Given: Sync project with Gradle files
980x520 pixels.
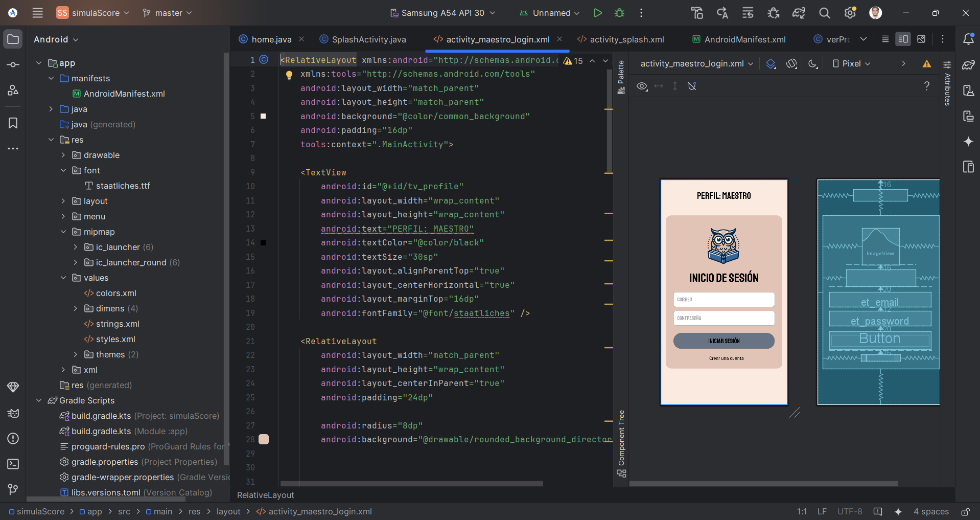Looking at the screenshot, I should (799, 13).
